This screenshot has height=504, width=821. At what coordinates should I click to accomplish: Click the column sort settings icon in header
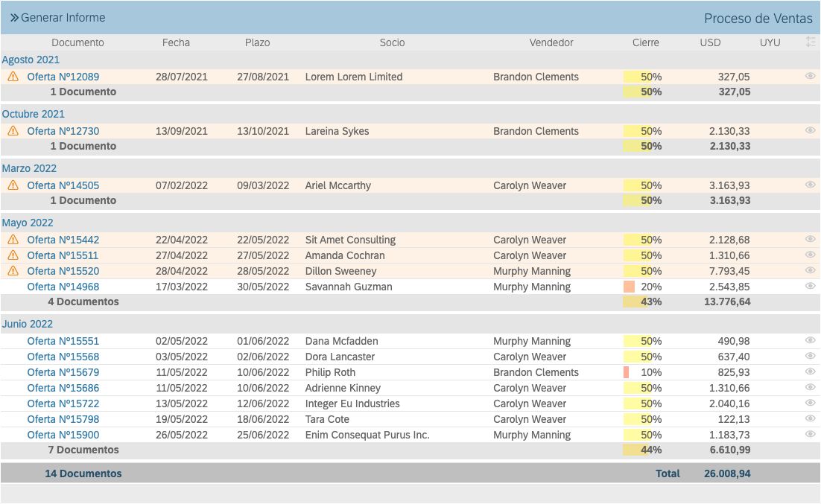[x=811, y=42]
